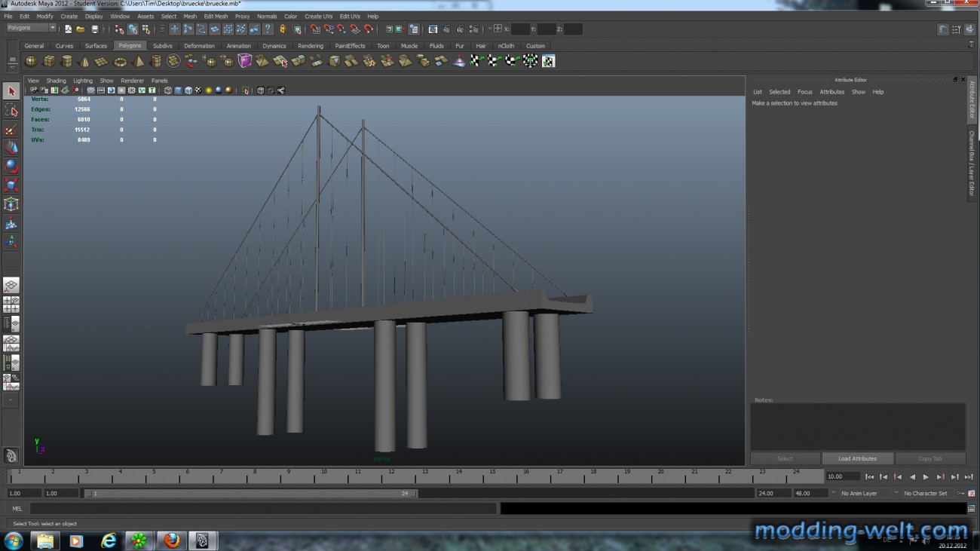Open the Channel Box / Layer Editor tab
980x551 pixels.
tap(972, 164)
